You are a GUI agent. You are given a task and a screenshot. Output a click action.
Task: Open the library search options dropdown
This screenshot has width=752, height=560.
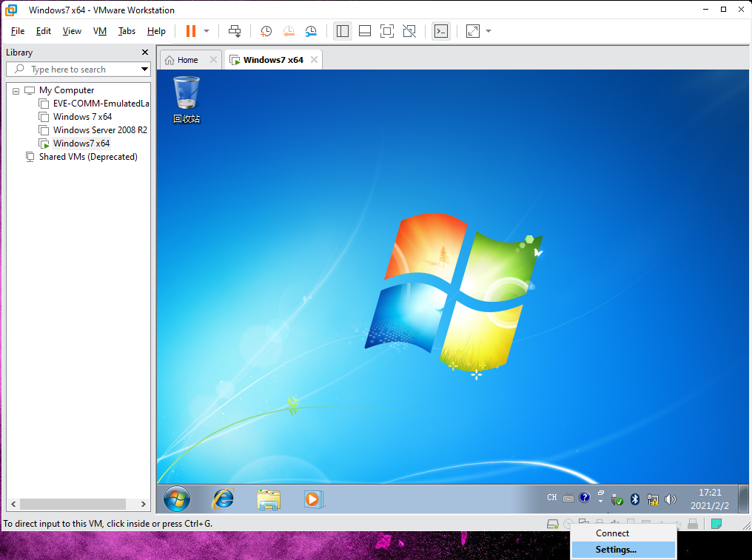(144, 70)
